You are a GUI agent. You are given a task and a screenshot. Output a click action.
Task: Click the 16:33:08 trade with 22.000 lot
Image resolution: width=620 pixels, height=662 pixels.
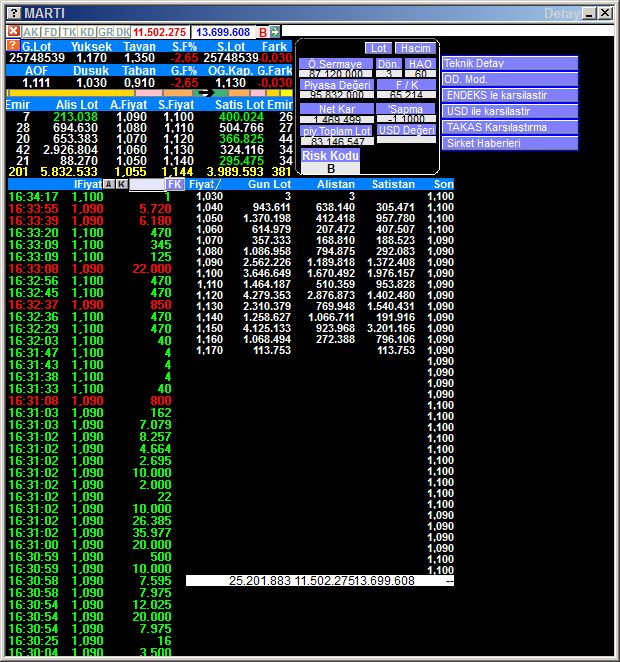[90, 269]
